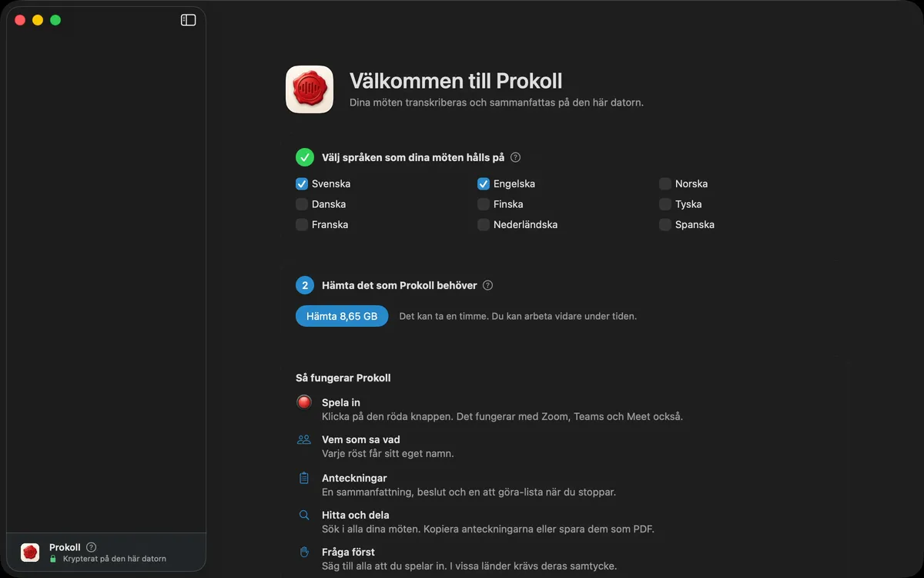Enable the Finska language checkbox
The width and height of the screenshot is (924, 578).
coord(484,204)
